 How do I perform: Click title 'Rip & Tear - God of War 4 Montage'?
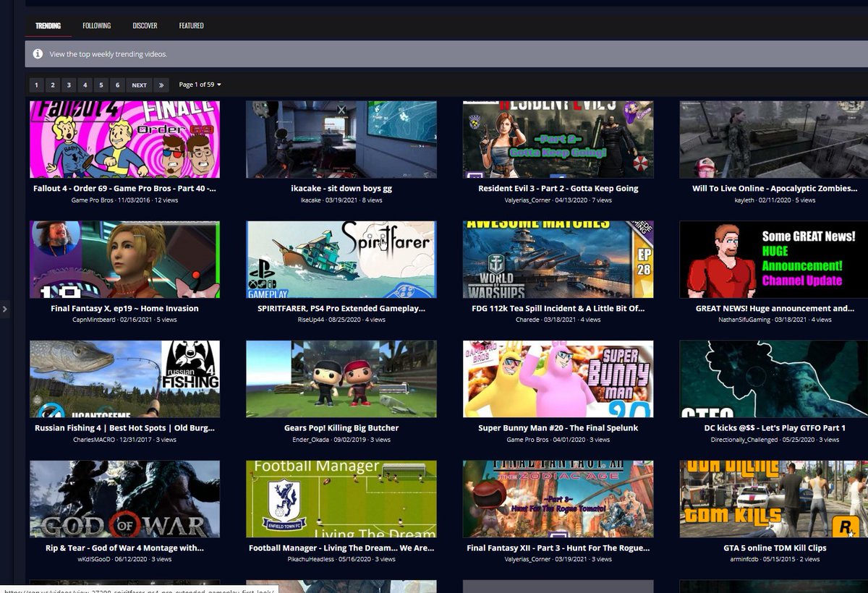point(124,548)
